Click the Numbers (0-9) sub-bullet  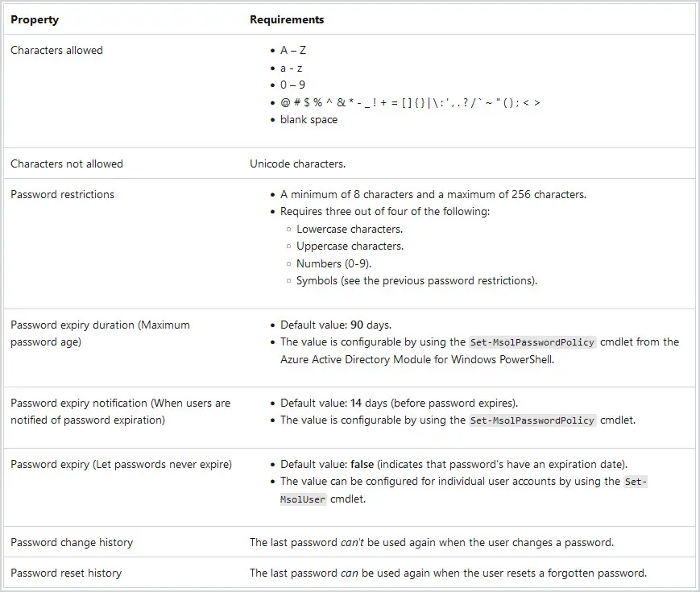point(334,263)
